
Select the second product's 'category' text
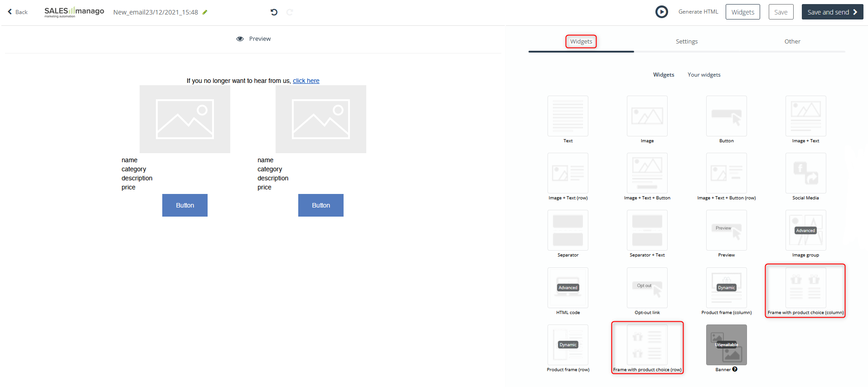click(x=270, y=169)
